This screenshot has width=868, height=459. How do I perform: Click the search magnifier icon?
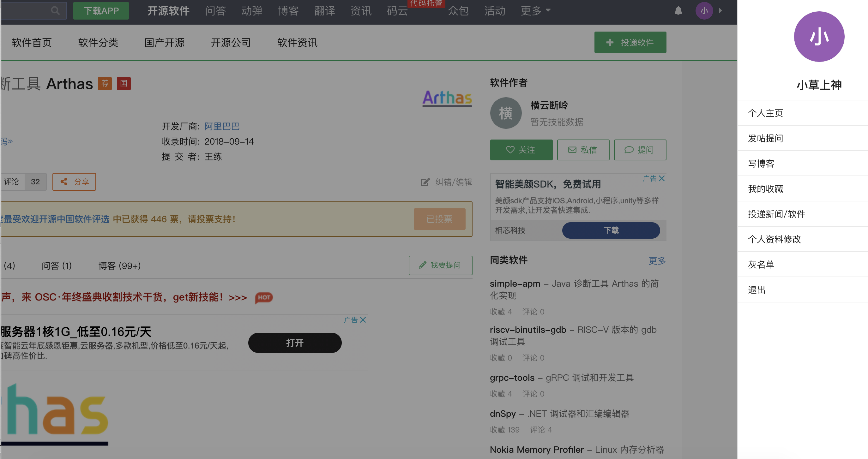[55, 10]
